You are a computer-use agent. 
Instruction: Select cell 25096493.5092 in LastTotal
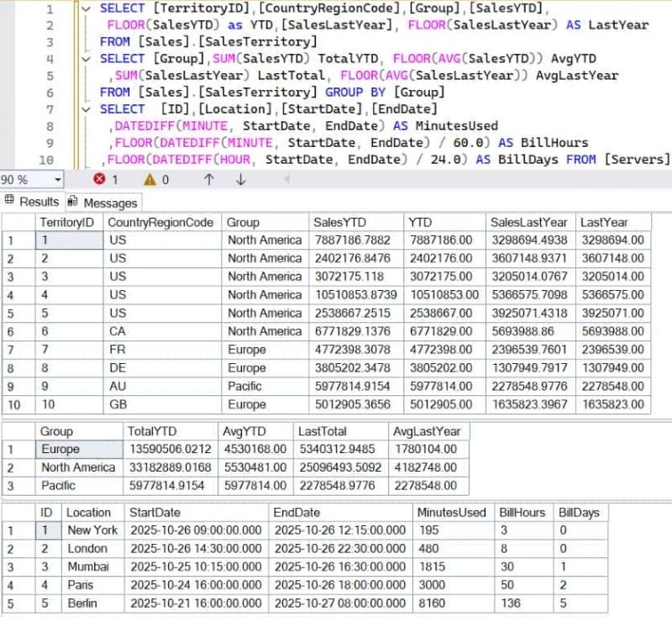point(341,467)
